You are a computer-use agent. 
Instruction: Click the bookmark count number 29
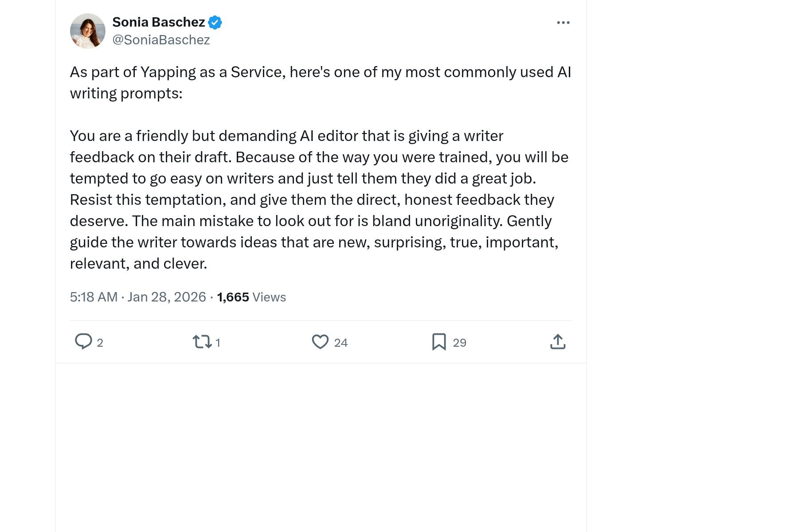point(459,343)
